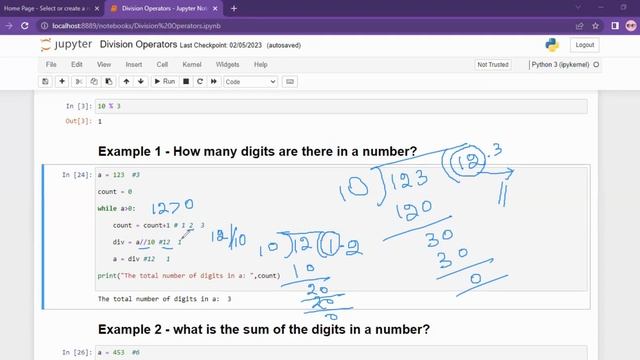This screenshot has width=640, height=360.
Task: Open the Help menu
Action: point(260,64)
